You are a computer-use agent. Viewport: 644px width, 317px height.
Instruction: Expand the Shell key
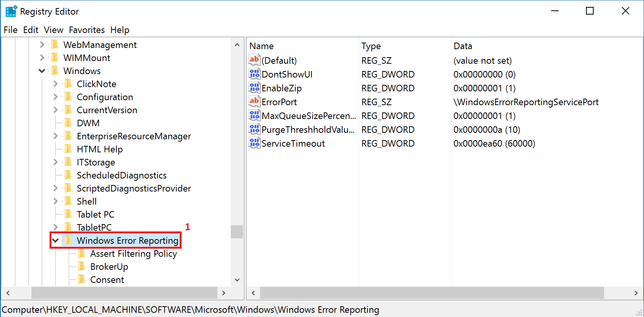coord(56,201)
